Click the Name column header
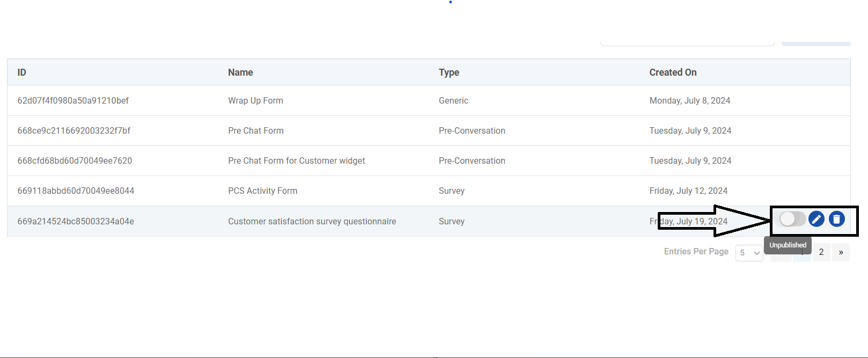 click(240, 72)
